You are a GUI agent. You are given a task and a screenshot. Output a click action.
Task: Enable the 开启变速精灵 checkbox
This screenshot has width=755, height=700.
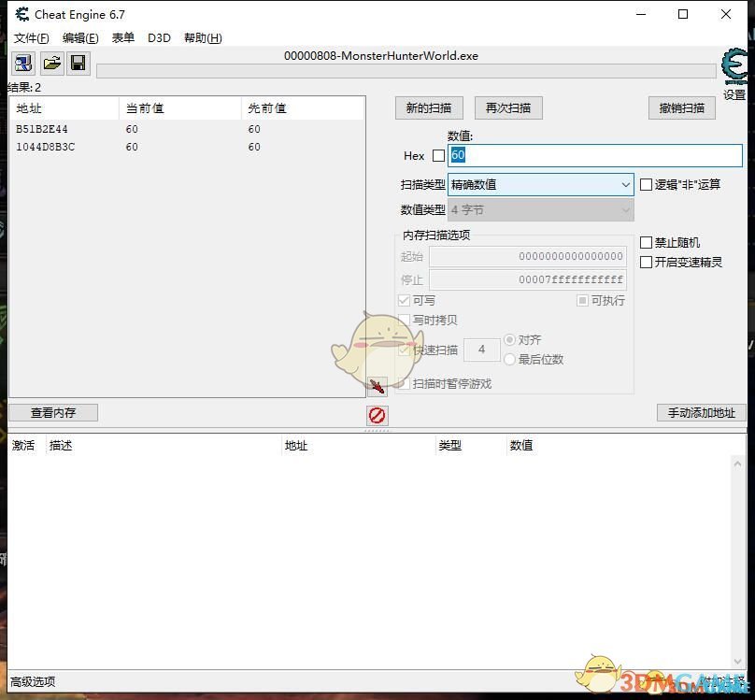coord(646,263)
